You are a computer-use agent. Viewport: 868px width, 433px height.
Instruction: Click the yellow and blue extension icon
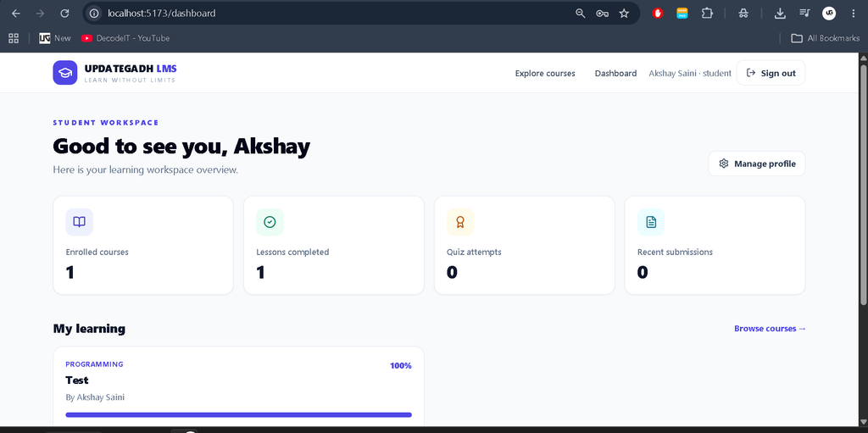(682, 14)
